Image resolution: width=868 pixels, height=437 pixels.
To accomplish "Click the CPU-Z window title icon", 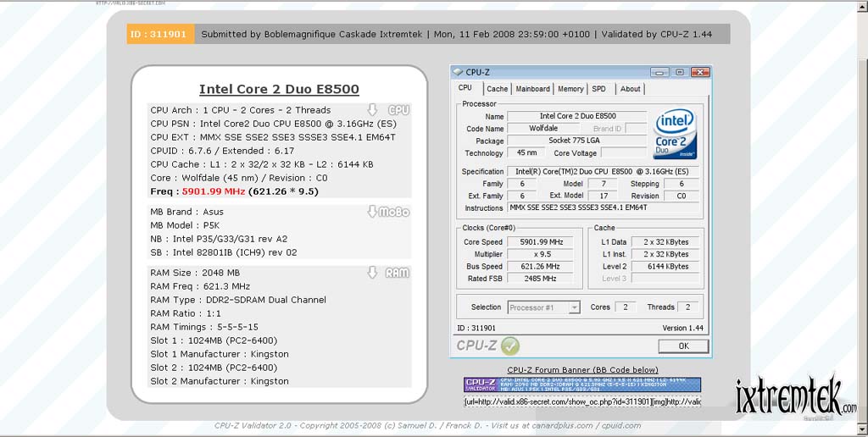I will point(458,72).
